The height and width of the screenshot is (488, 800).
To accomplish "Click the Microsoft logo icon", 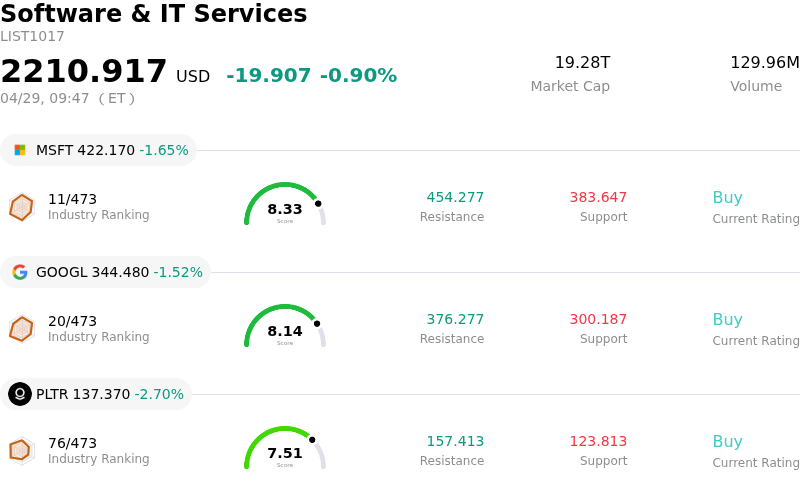I will [20, 150].
